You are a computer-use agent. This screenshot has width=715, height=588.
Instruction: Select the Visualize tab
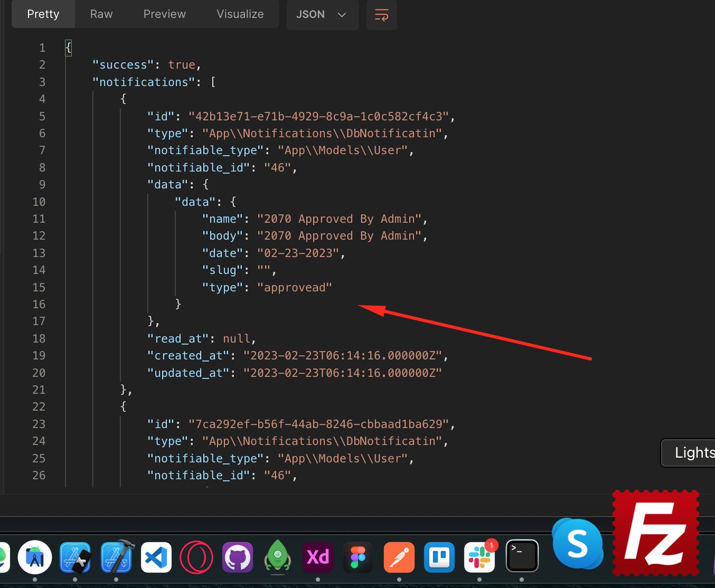point(240,14)
